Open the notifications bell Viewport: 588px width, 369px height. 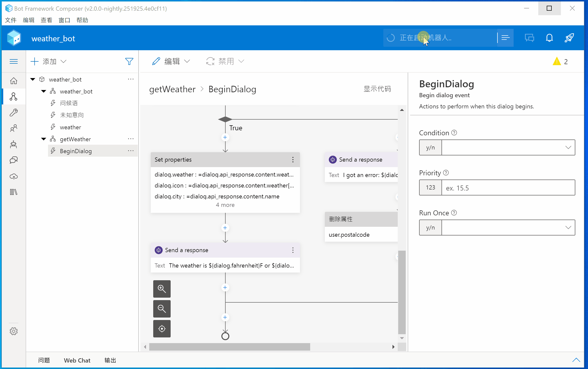(549, 38)
